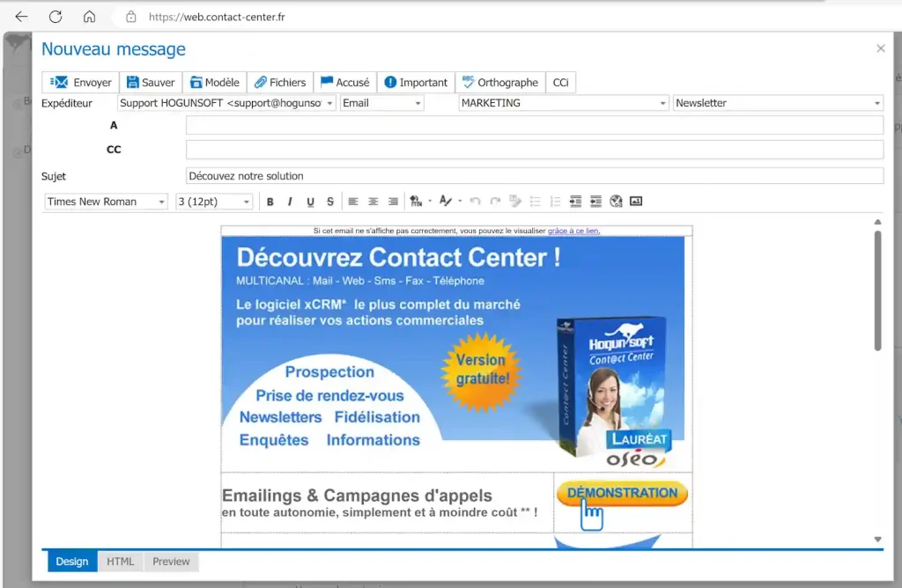This screenshot has width=902, height=588.
Task: Undo the last edit
Action: click(x=475, y=202)
